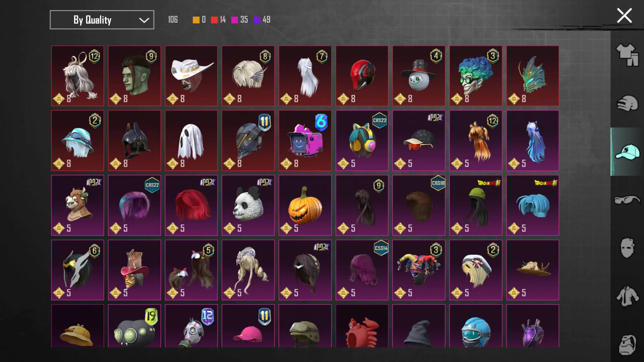Open the face mask category icon
The image size is (644, 362).
(627, 248)
